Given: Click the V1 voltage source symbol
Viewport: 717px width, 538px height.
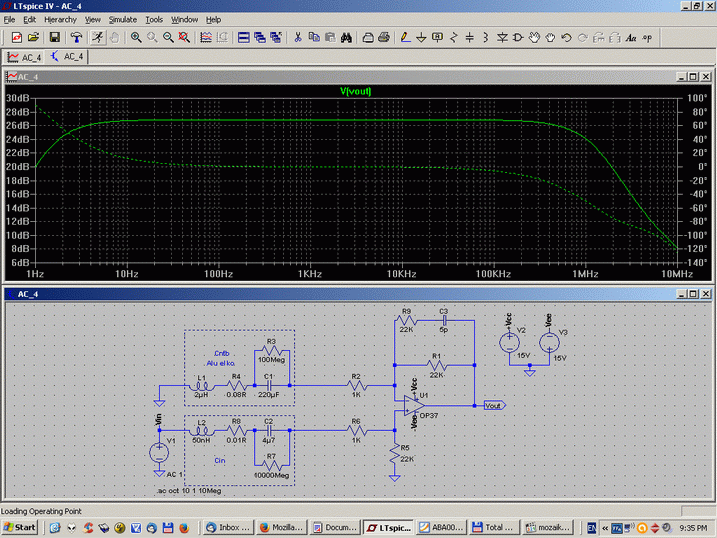Looking at the screenshot, I should pos(159,453).
